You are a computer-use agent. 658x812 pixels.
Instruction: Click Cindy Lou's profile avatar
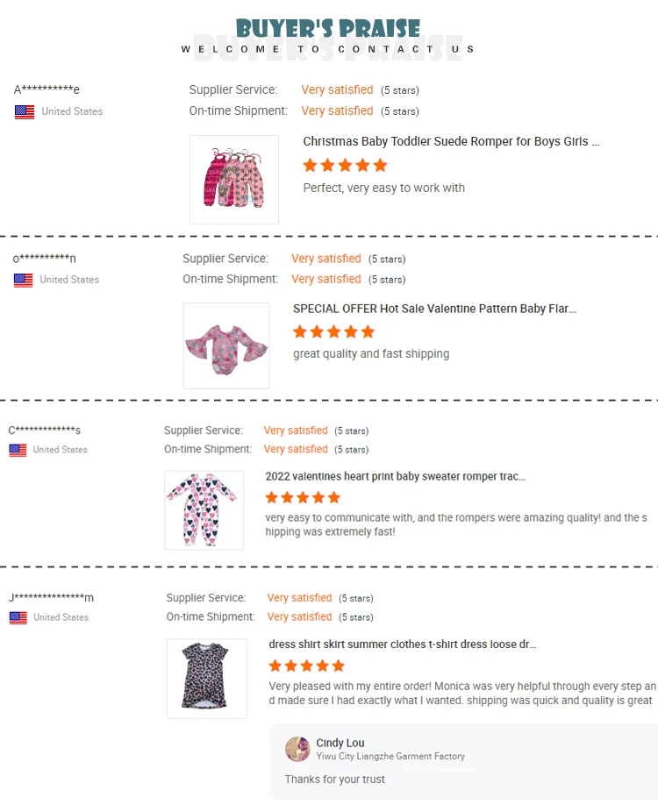point(297,749)
